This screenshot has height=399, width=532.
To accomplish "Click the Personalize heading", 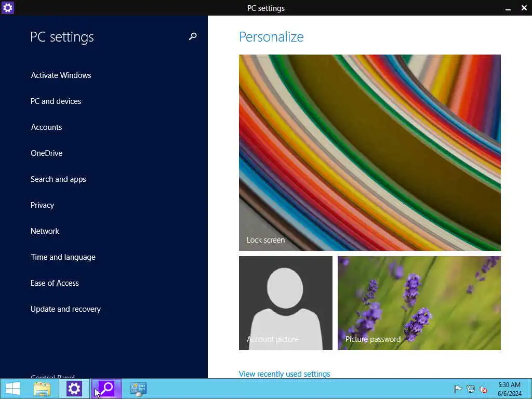I will [x=271, y=37].
